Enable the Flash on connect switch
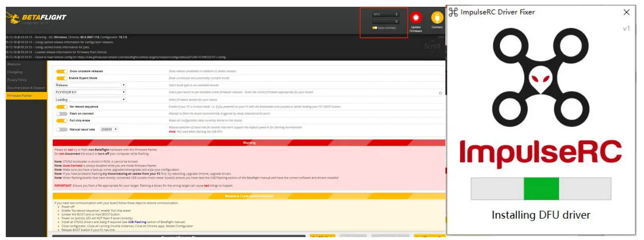Screen dimensions: 644x240 [x=62, y=114]
